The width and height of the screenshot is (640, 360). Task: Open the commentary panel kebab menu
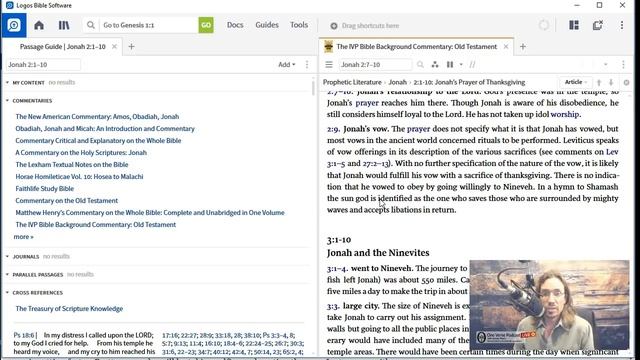pos(623,64)
